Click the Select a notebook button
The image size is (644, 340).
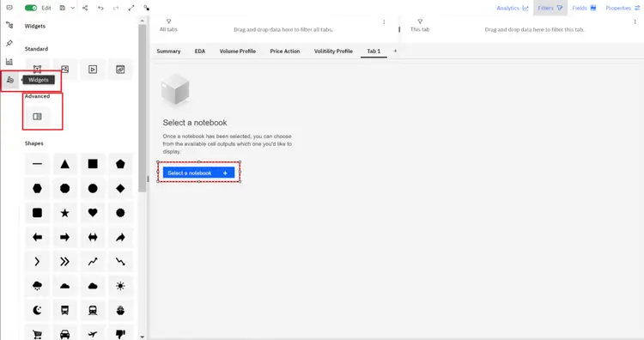(199, 173)
